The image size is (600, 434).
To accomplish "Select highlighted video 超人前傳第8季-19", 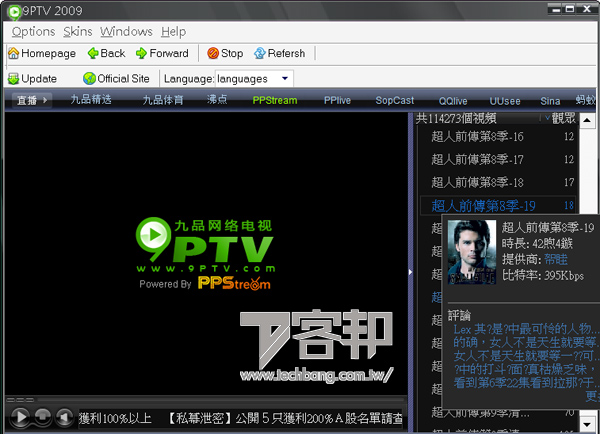I will tap(498, 206).
